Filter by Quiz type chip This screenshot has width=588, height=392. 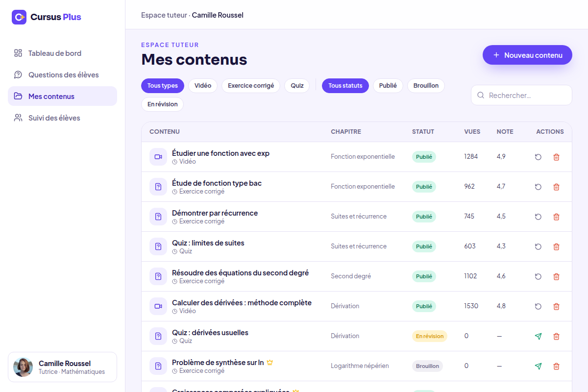[297, 85]
